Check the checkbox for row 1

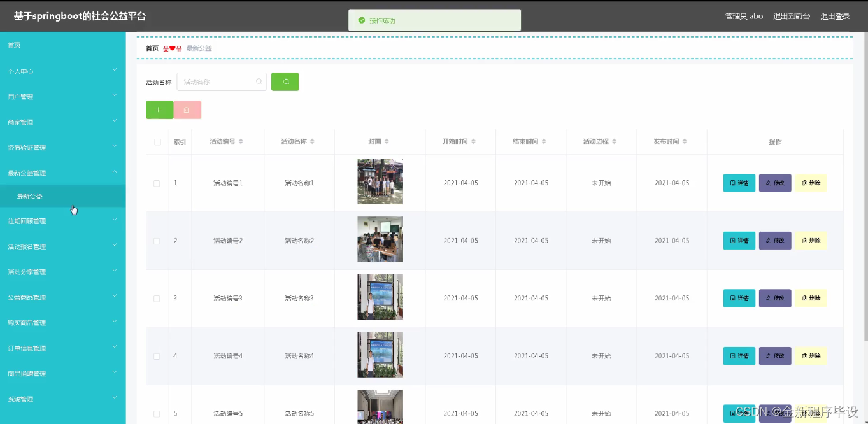(x=157, y=183)
